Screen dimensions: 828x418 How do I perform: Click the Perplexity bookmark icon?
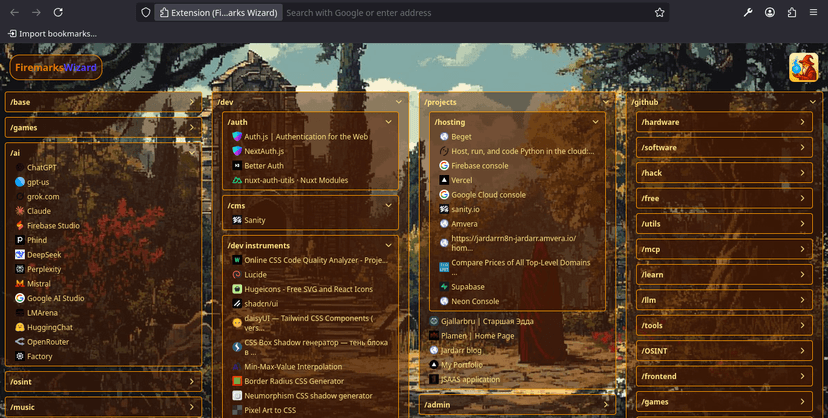[x=20, y=269]
